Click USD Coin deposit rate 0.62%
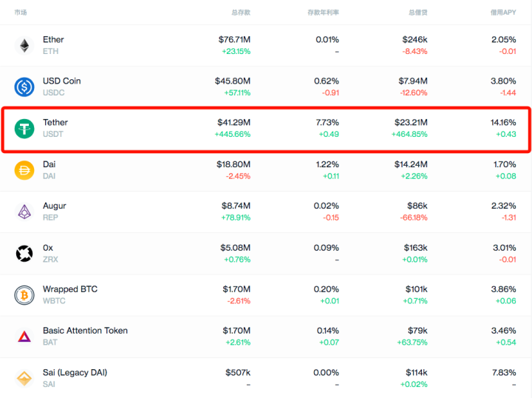Image resolution: width=532 pixels, height=398 pixels. tap(327, 81)
